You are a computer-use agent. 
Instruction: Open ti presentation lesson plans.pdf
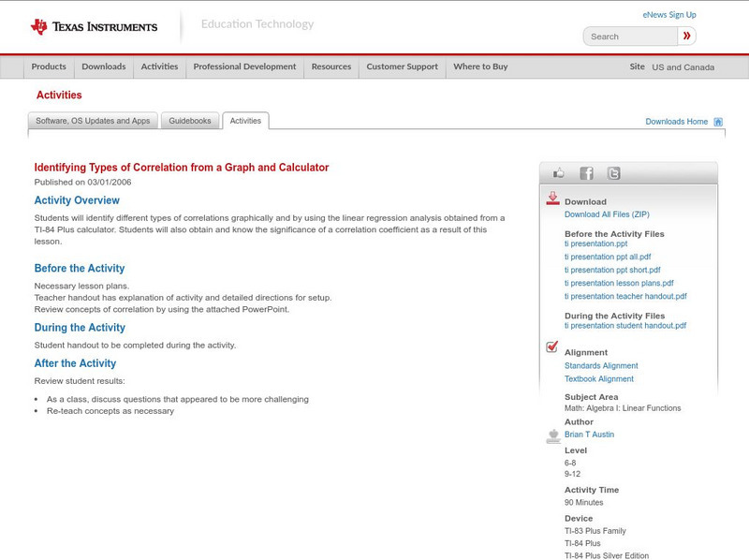(x=619, y=284)
